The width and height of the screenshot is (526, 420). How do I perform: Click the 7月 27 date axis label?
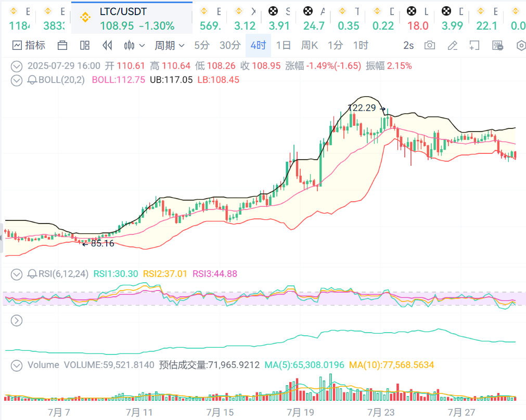point(461,412)
